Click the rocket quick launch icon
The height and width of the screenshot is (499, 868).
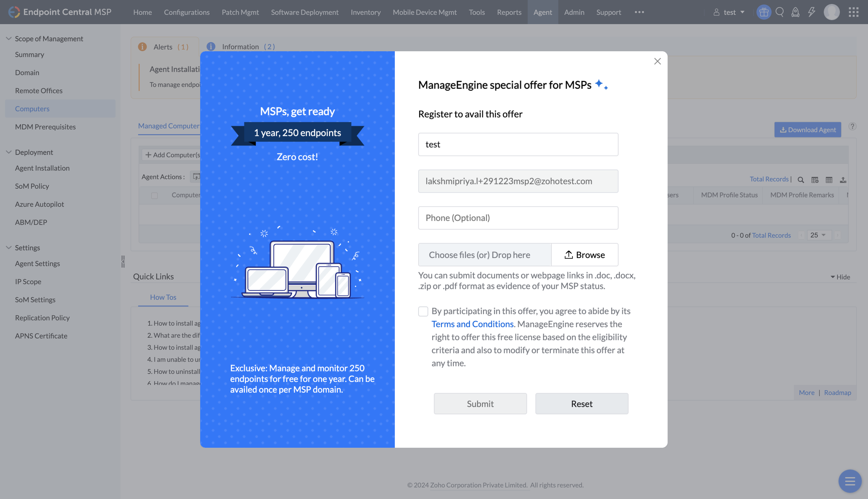coord(795,12)
